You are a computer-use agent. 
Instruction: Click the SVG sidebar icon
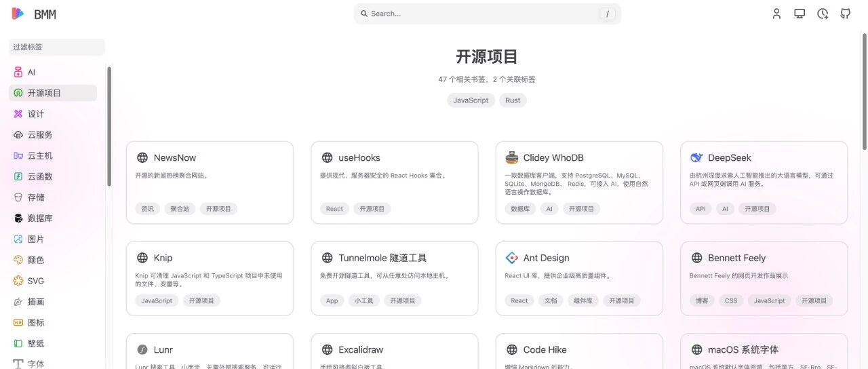(18, 281)
